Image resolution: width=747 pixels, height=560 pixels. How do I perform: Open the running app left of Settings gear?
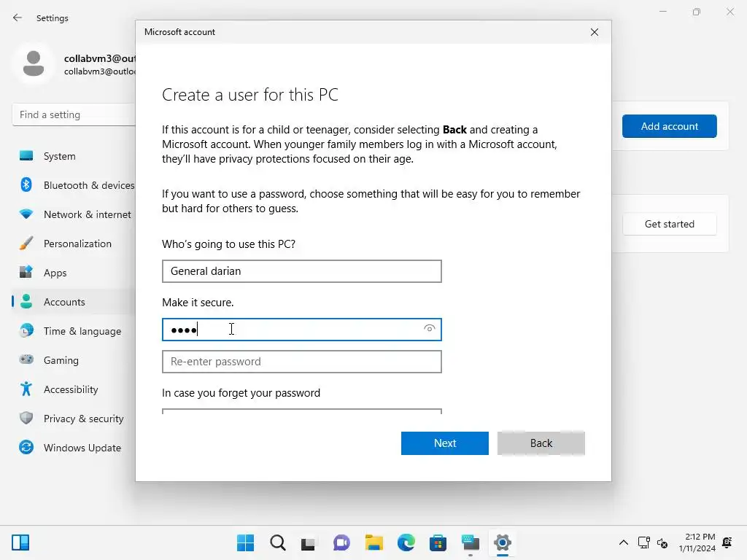pyautogui.click(x=471, y=542)
